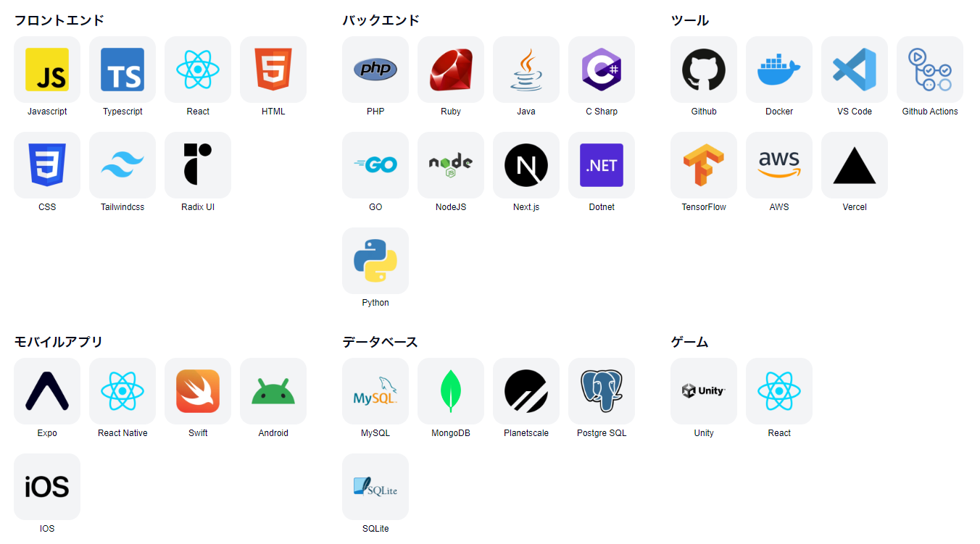Click the "Planetscale" text label
The image size is (980, 544).
(526, 433)
